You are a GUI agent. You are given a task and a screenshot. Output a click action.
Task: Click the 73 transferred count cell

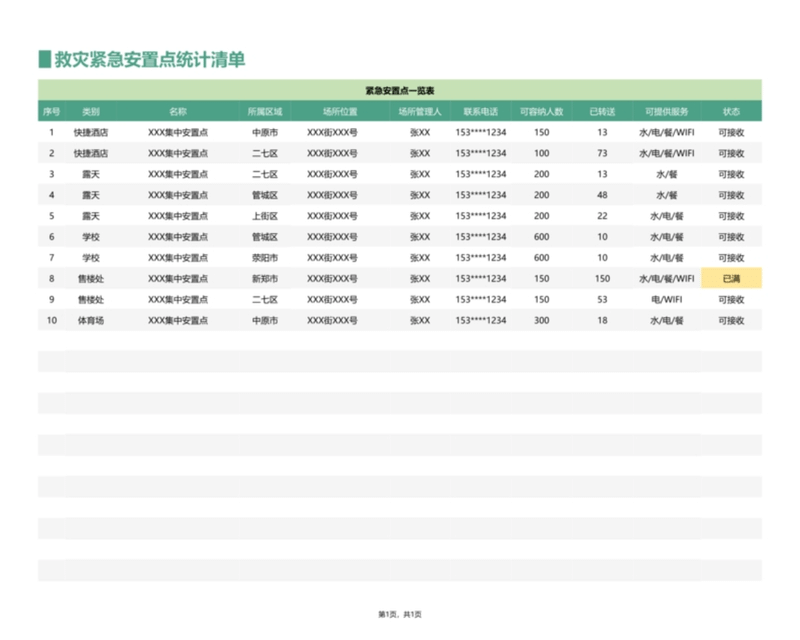(602, 153)
